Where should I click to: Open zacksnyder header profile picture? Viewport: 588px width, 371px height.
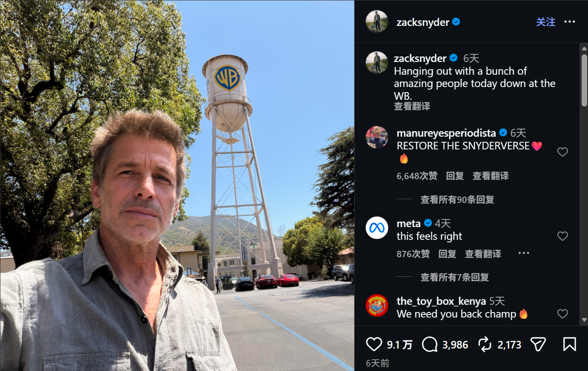[377, 21]
